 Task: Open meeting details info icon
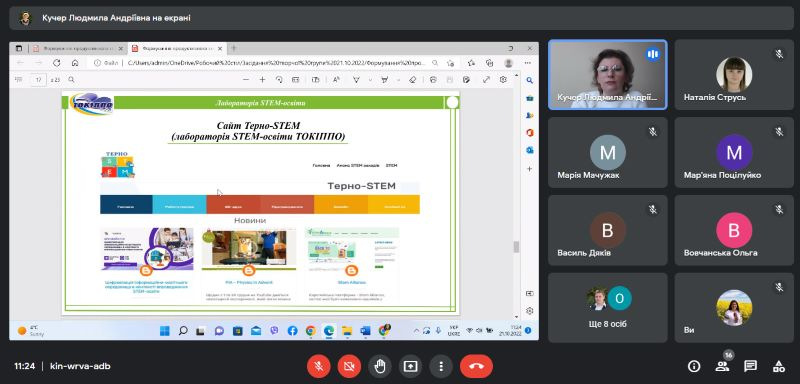(x=694, y=366)
